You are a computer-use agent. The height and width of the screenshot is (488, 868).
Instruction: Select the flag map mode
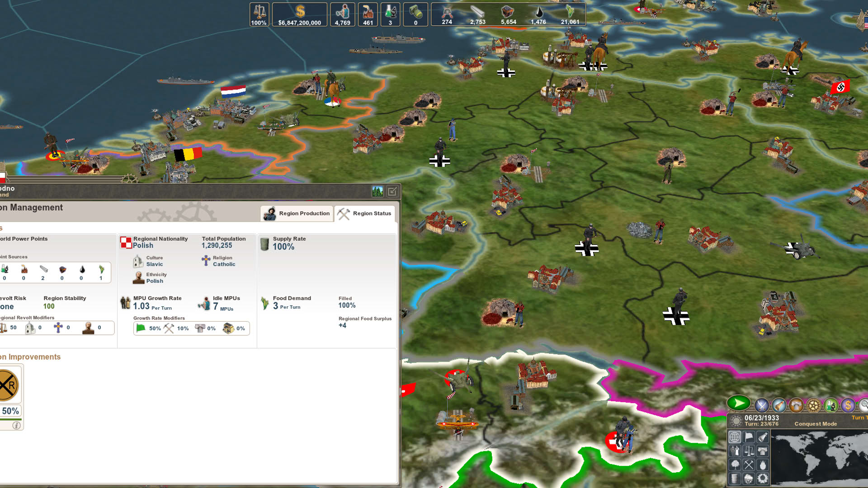click(x=749, y=437)
